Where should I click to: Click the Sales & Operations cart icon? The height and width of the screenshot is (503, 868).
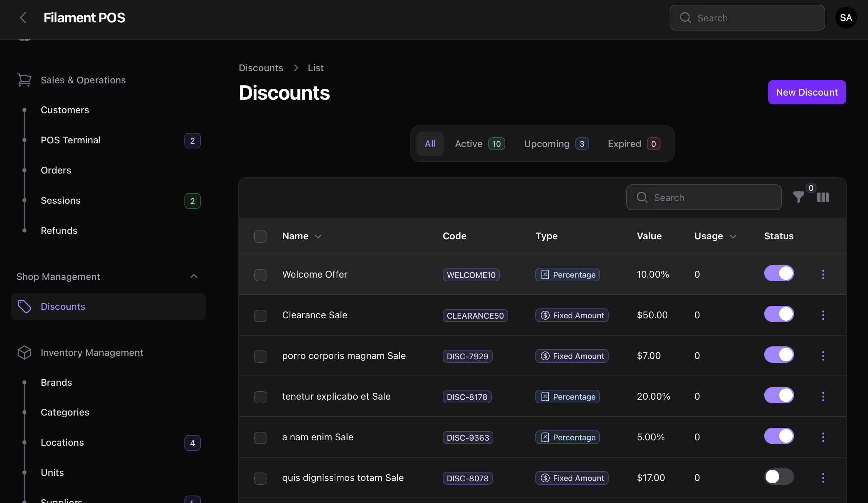tap(24, 80)
